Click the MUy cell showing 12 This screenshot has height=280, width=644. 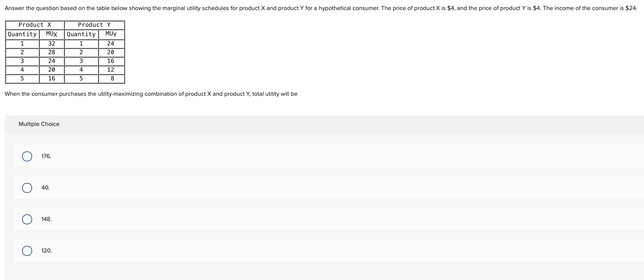111,70
